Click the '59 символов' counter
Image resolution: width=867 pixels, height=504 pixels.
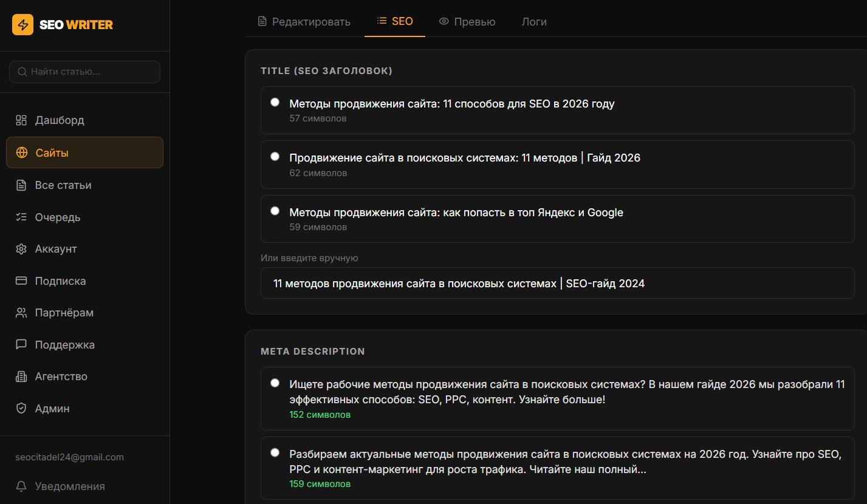pyautogui.click(x=318, y=227)
